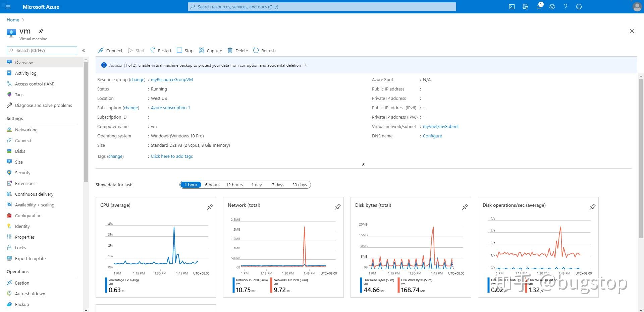The image size is (644, 312).
Task: Open the help question mark
Action: coord(566,7)
